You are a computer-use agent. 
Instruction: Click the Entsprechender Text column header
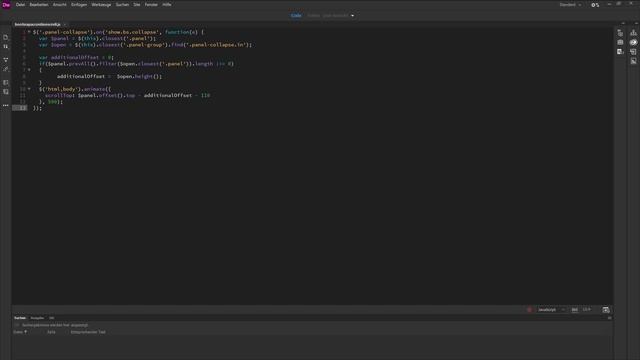point(88,332)
